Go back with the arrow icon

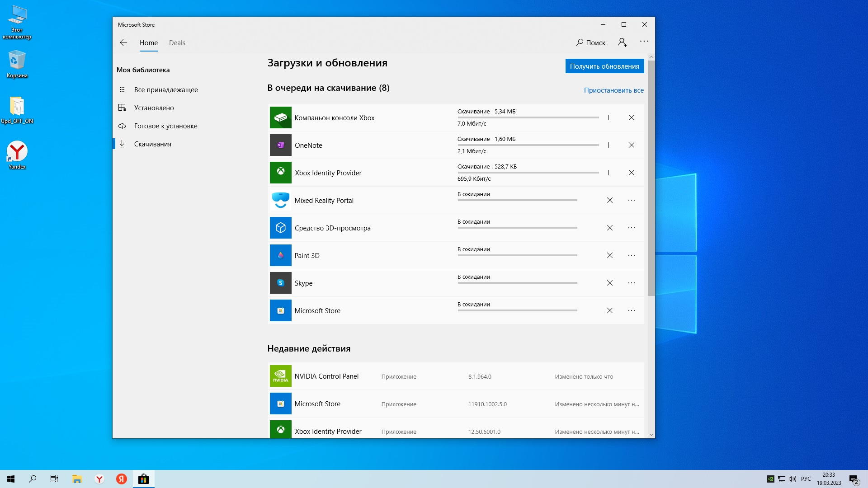(123, 42)
